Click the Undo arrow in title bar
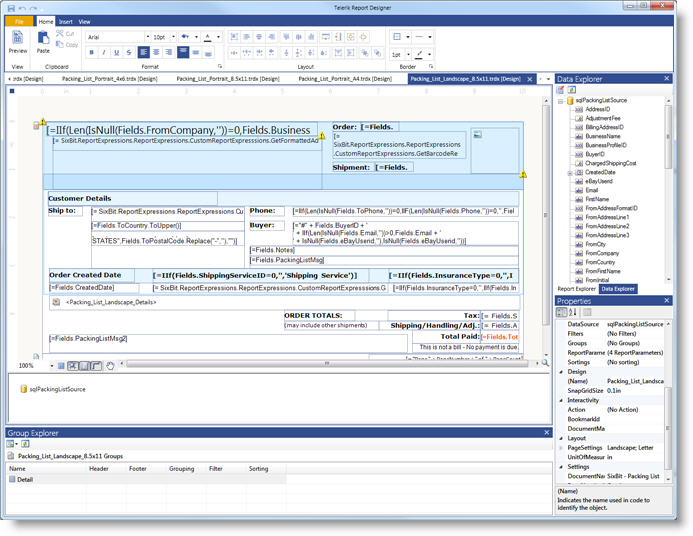The image size is (693, 536). coord(22,8)
